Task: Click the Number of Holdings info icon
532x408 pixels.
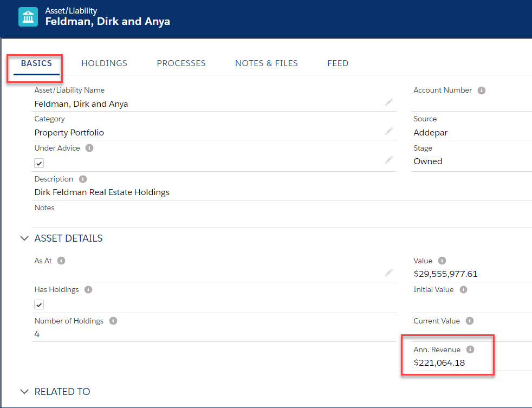Action: tap(113, 321)
